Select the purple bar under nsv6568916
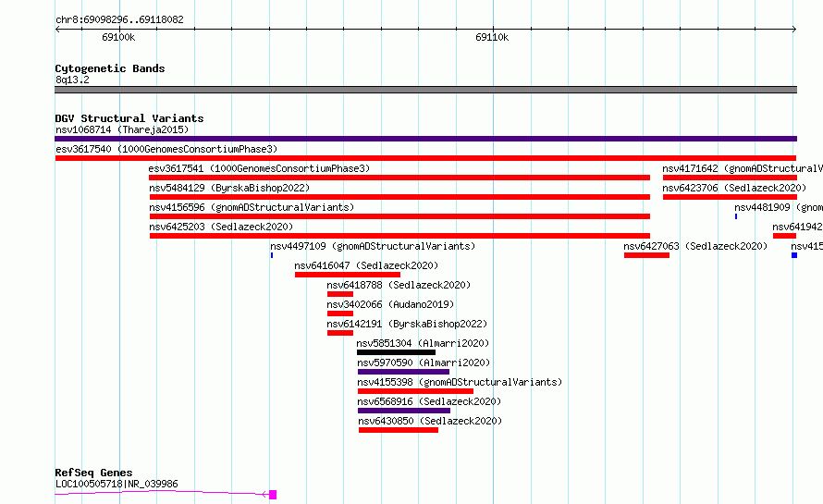The height and width of the screenshot is (504, 823). (404, 411)
